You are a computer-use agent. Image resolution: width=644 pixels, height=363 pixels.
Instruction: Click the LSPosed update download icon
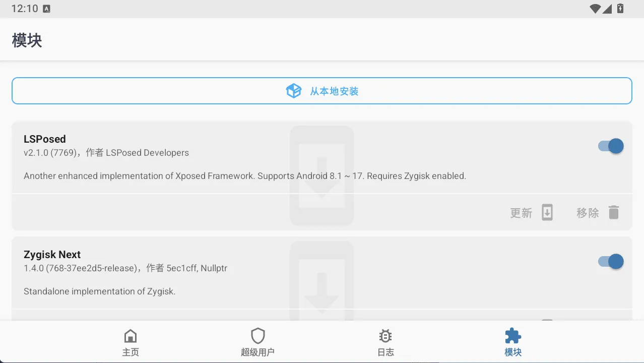click(x=547, y=213)
